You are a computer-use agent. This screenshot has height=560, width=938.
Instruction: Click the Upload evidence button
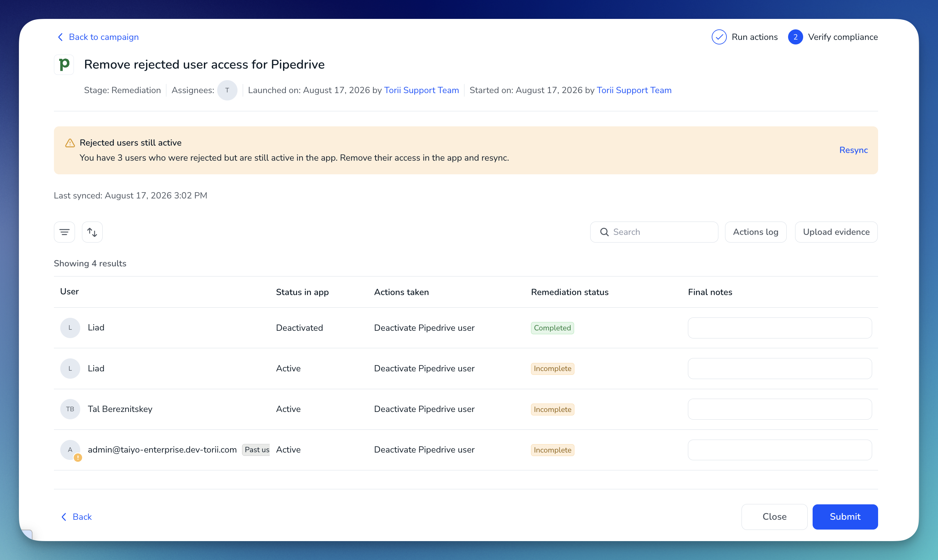click(836, 232)
